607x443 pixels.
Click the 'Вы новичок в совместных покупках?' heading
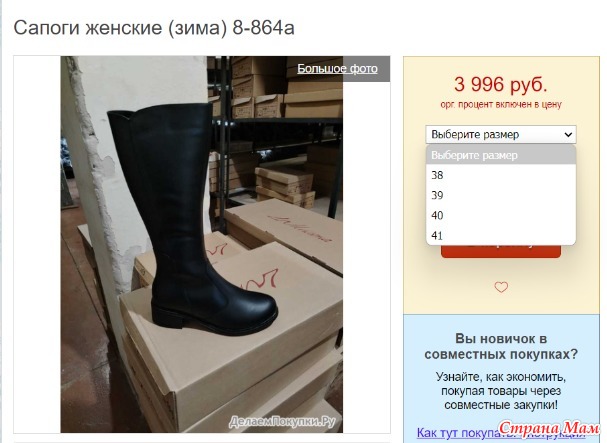(x=501, y=347)
